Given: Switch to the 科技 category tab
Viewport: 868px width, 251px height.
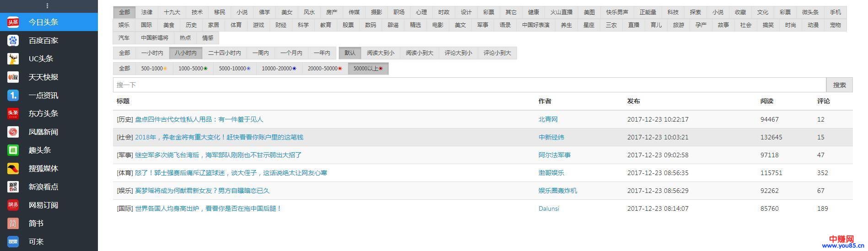Looking at the screenshot, I should tap(673, 12).
